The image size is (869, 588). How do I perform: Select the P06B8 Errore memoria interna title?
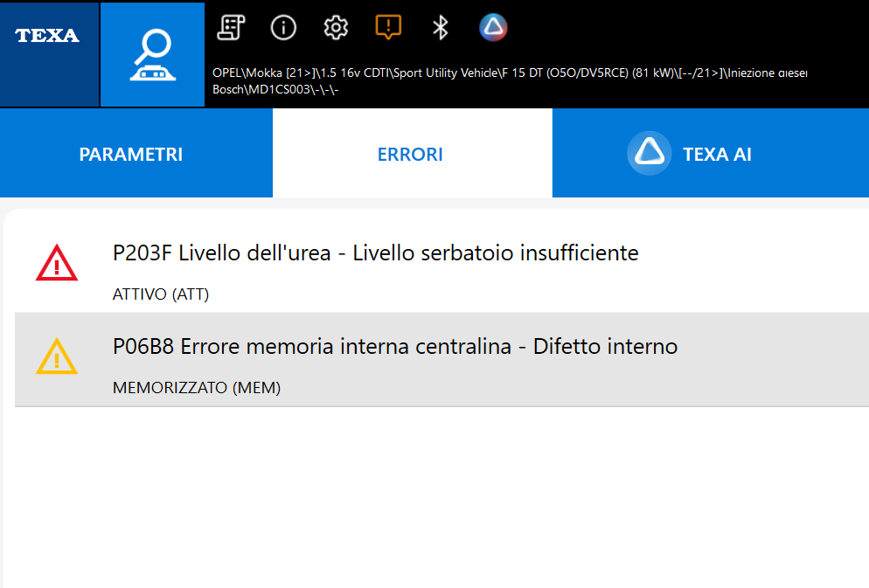pyautogui.click(x=395, y=347)
